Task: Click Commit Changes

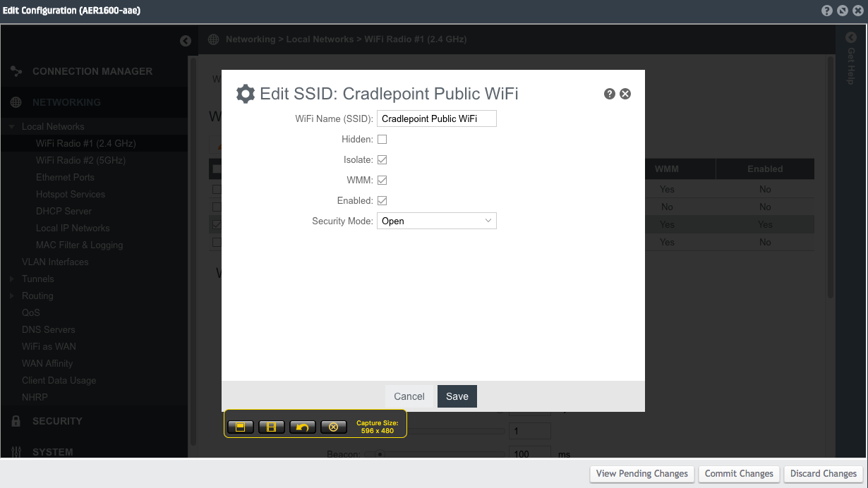Action: 739,474
